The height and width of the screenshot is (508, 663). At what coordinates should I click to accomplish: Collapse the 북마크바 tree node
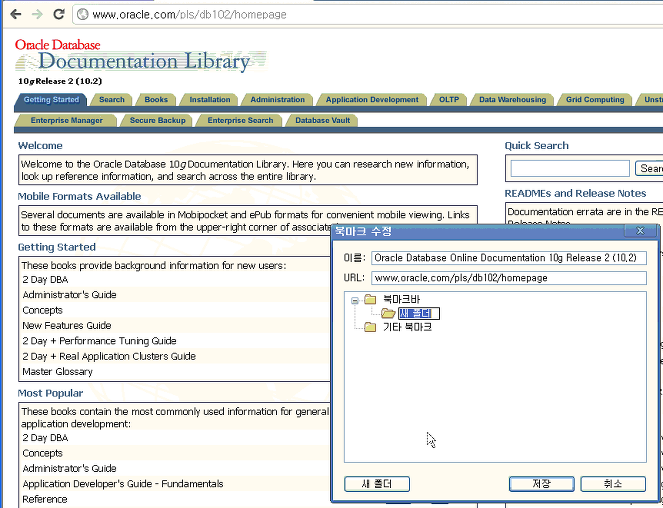(x=355, y=300)
